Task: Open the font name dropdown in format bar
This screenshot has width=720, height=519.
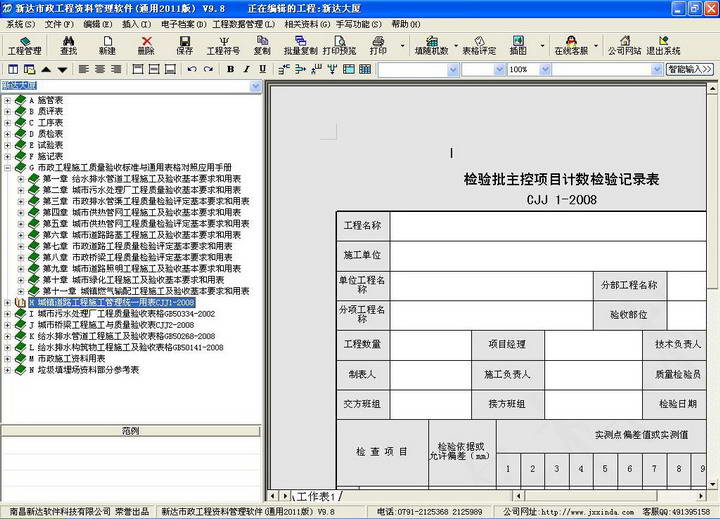Action: (x=453, y=69)
